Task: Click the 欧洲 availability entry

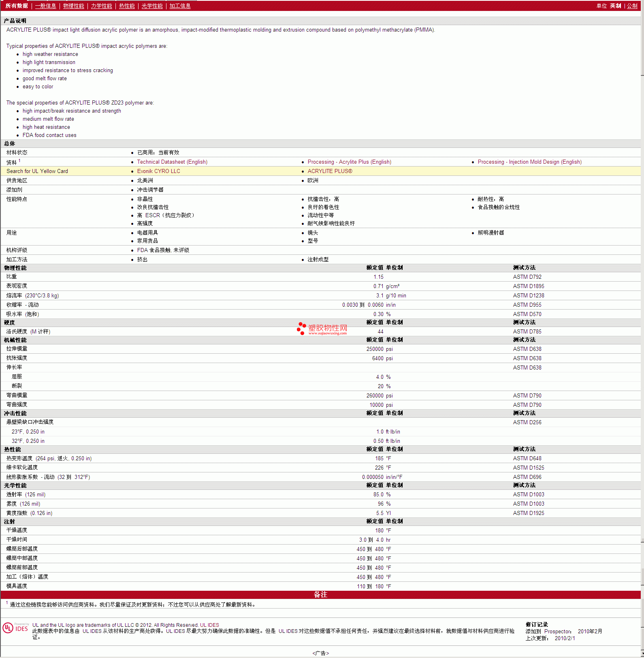Action: pos(313,180)
